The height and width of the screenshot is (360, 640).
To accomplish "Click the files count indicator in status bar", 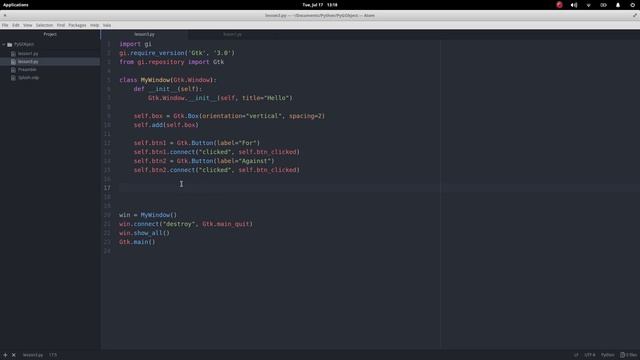I will click(x=629, y=355).
